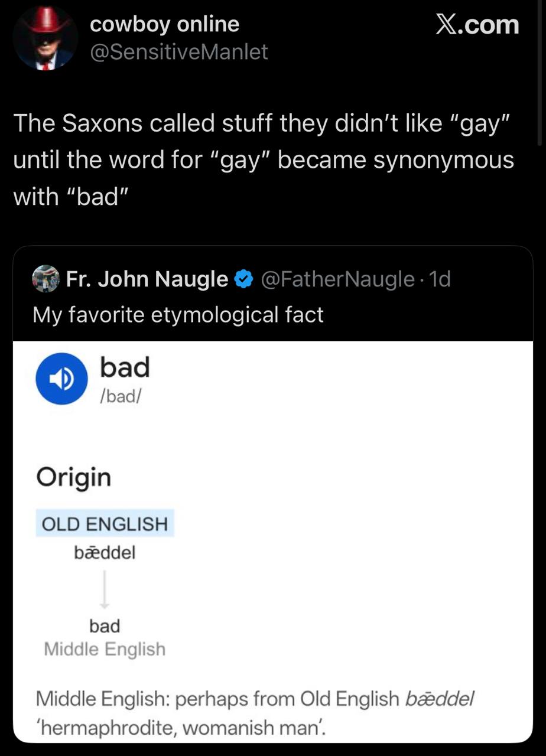546x756 pixels.
Task: Open the @SensitiveManlet handle
Action: pyautogui.click(x=178, y=52)
